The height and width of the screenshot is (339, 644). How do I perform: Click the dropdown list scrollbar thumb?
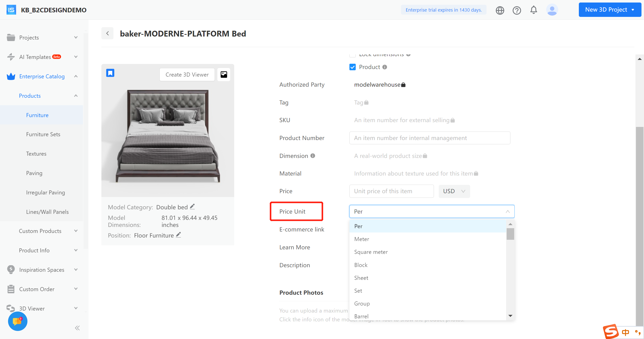pyautogui.click(x=510, y=234)
